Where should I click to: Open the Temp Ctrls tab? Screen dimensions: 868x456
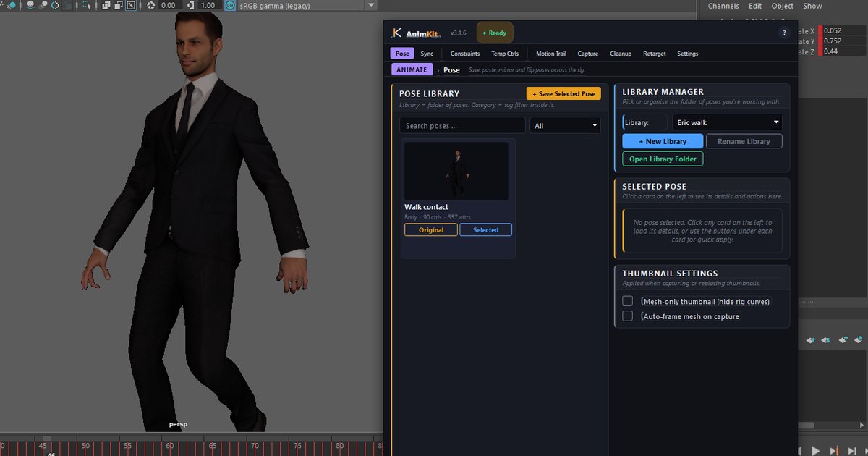tap(505, 54)
